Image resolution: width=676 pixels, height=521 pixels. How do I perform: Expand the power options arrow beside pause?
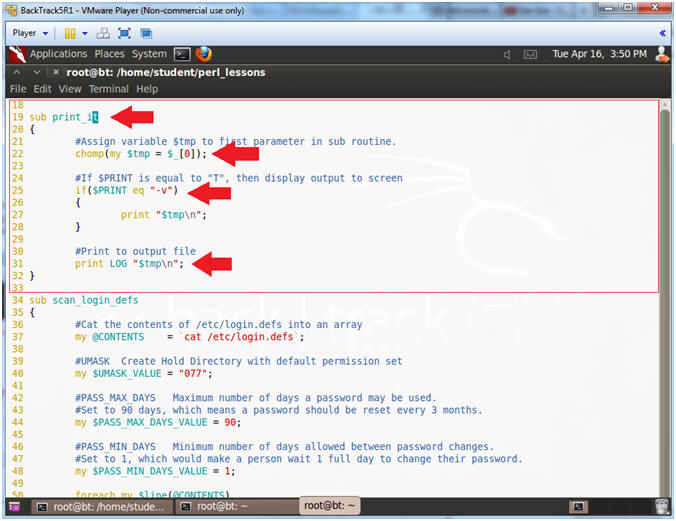pos(84,33)
